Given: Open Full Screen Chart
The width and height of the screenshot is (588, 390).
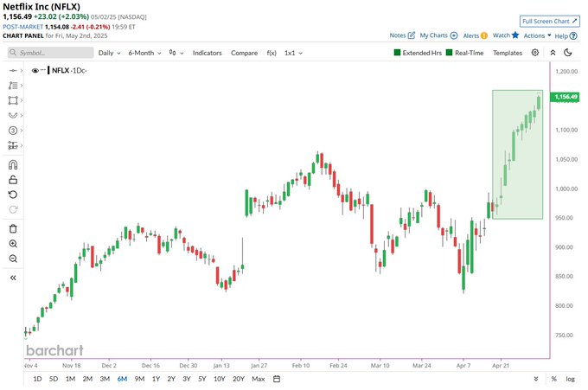Looking at the screenshot, I should tap(550, 22).
